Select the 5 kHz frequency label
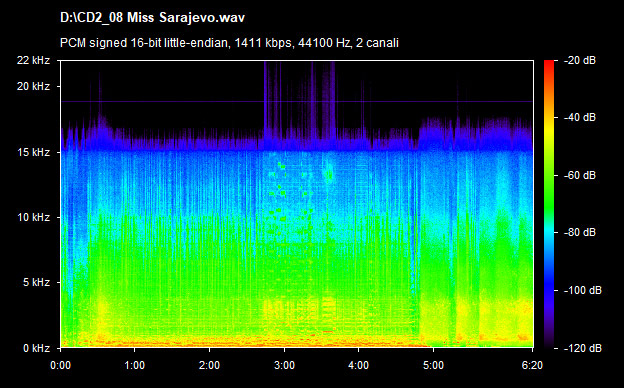The width and height of the screenshot is (624, 388). click(x=36, y=283)
